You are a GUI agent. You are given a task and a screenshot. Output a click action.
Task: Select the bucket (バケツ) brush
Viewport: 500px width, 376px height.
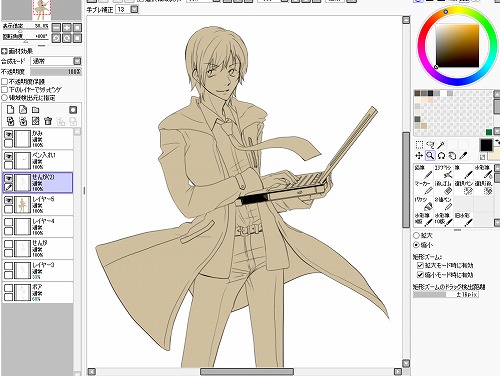(x=423, y=204)
